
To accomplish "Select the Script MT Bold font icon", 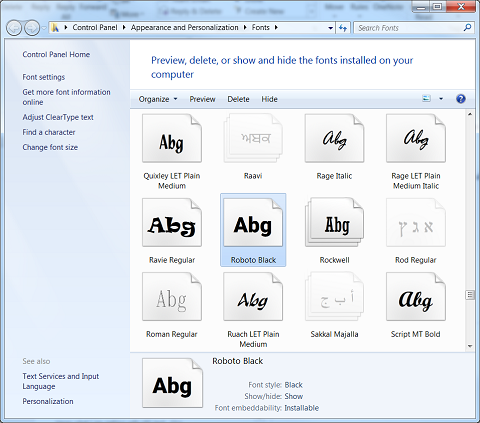I will point(416,297).
